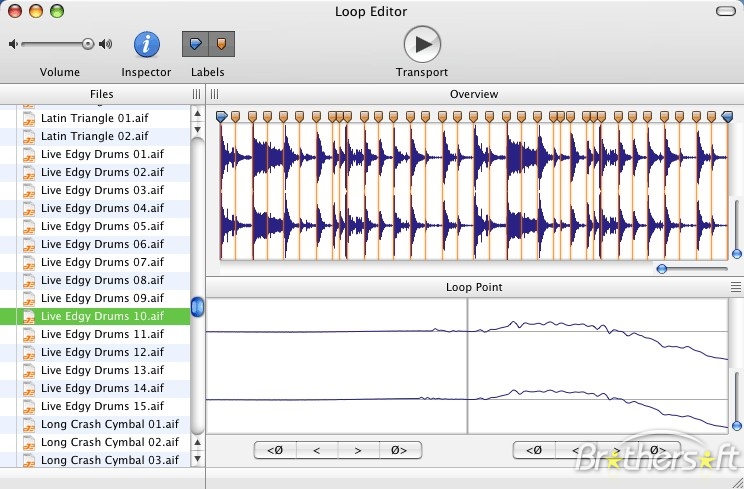Viewport: 744px width, 489px height.
Task: Click the Overview panel grip handle
Action: (x=214, y=94)
